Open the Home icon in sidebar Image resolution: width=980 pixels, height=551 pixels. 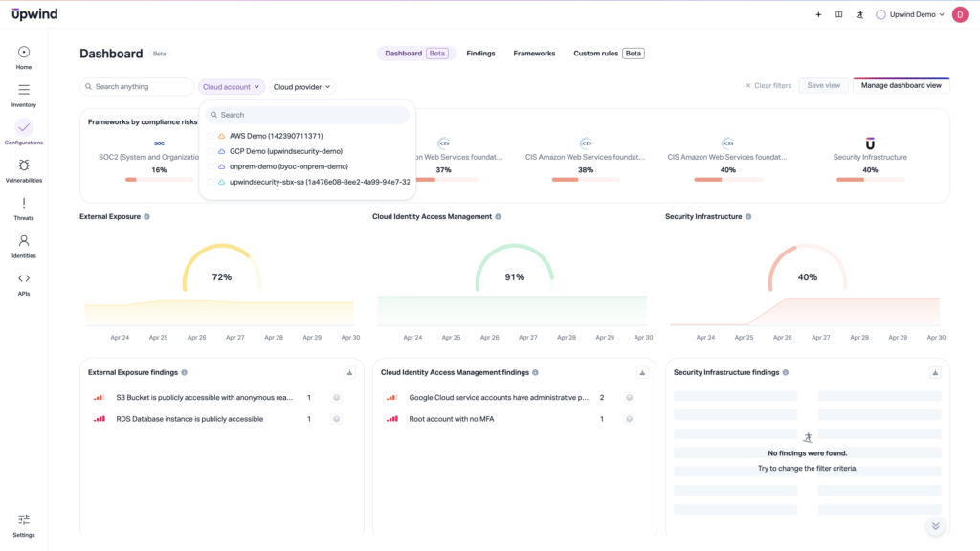[22, 53]
